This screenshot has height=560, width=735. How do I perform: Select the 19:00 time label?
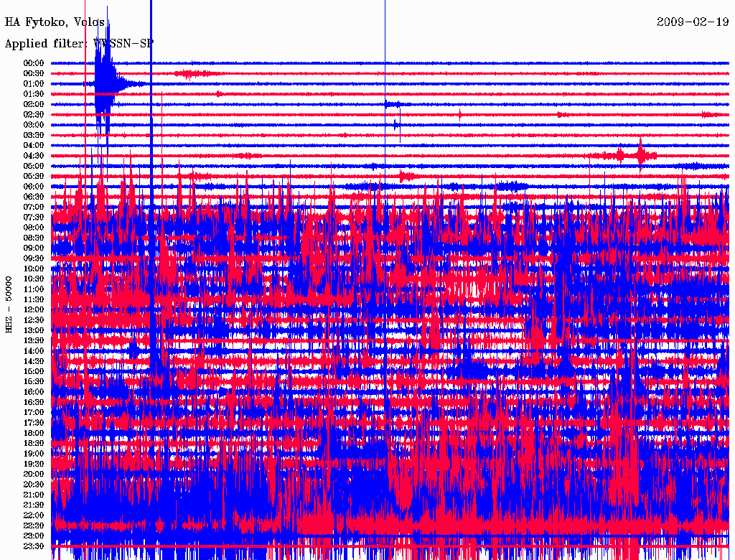pos(34,454)
